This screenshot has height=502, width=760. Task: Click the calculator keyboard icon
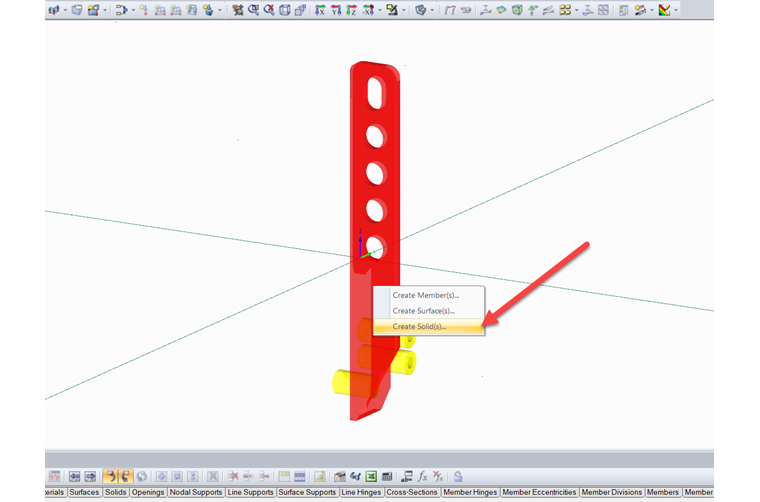pos(387,477)
